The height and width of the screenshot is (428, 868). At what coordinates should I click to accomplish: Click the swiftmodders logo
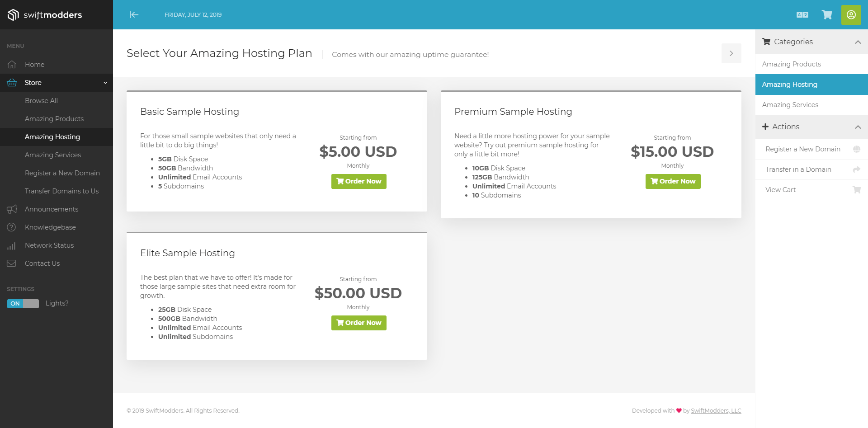45,15
